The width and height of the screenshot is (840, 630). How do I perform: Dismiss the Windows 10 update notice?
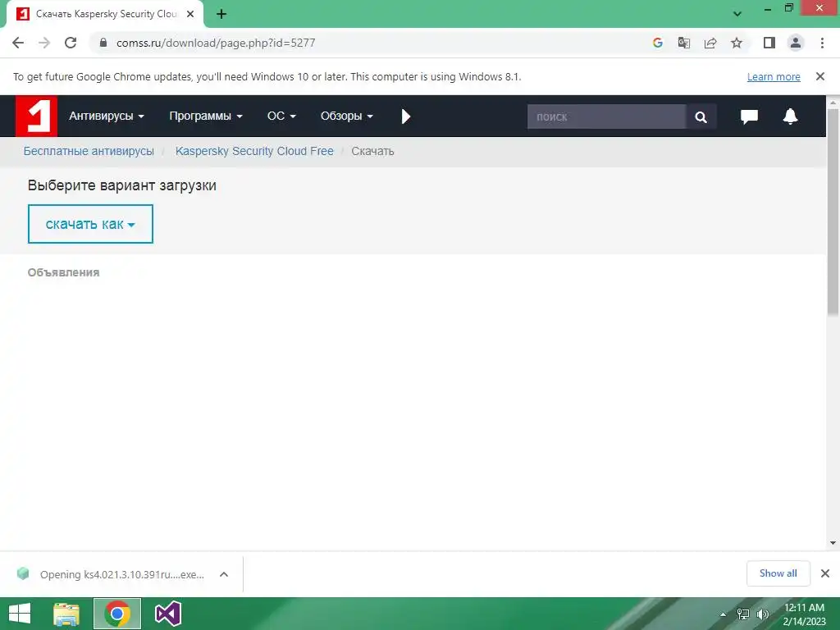coord(820,76)
